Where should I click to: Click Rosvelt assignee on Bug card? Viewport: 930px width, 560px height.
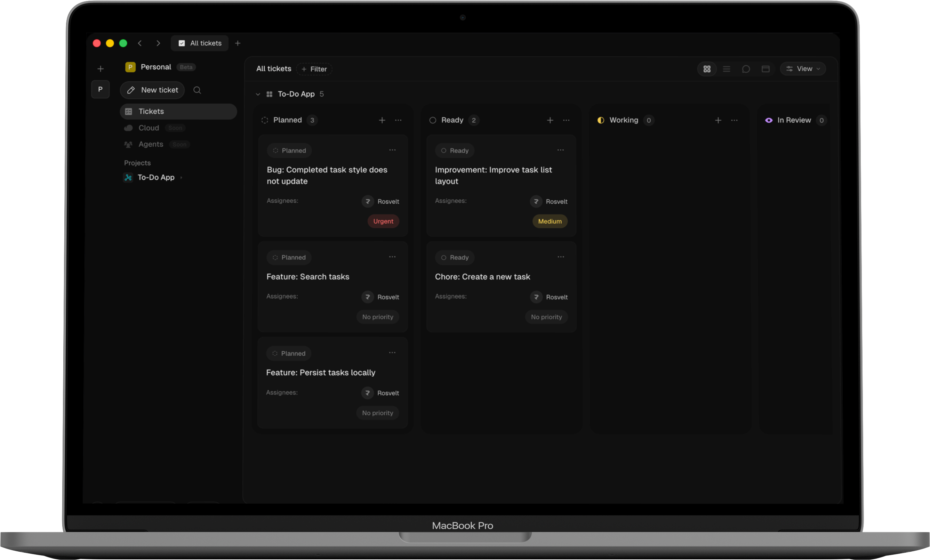click(380, 202)
